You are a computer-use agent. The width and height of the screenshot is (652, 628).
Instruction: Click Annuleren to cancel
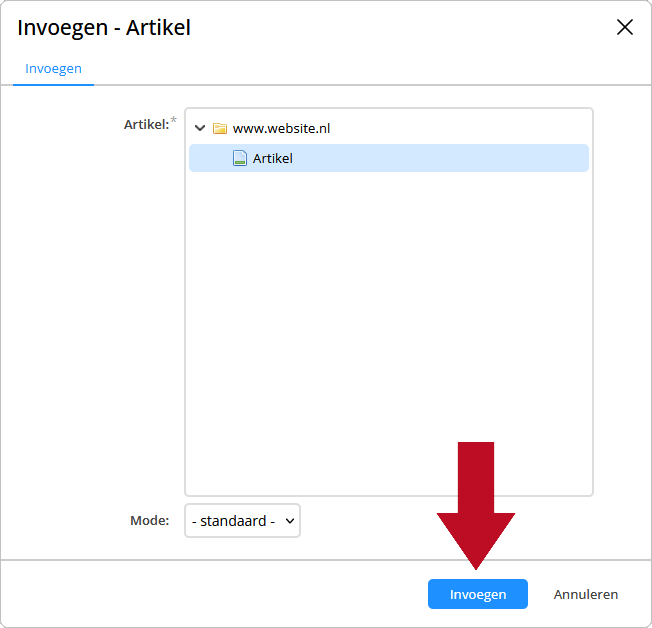pos(585,594)
